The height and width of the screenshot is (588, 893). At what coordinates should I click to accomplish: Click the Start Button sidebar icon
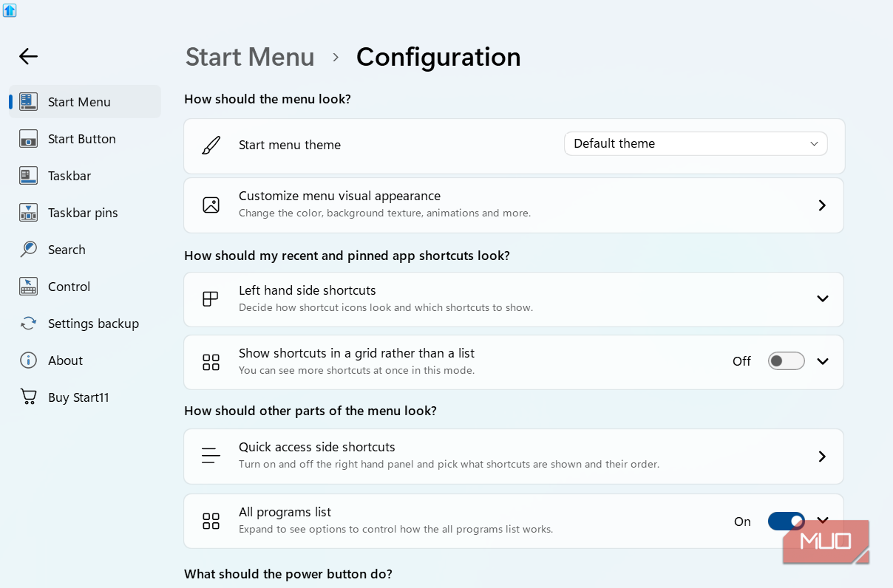28,139
